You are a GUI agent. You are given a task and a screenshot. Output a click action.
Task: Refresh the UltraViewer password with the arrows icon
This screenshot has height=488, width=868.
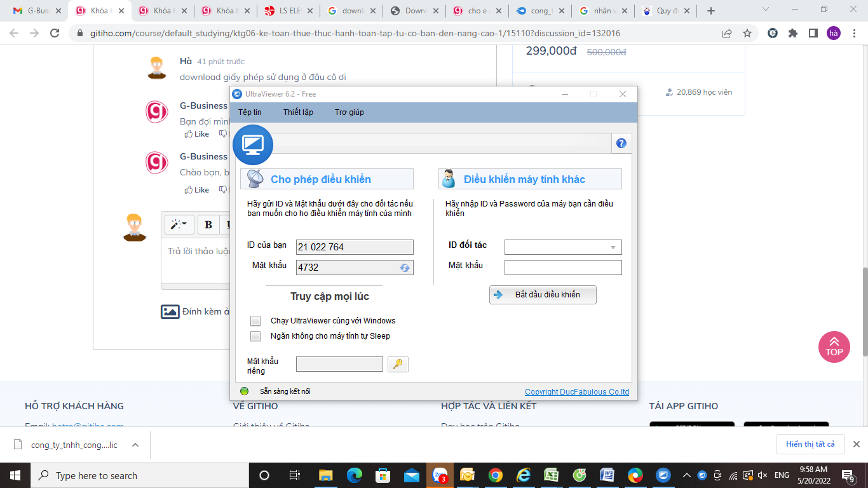(405, 268)
